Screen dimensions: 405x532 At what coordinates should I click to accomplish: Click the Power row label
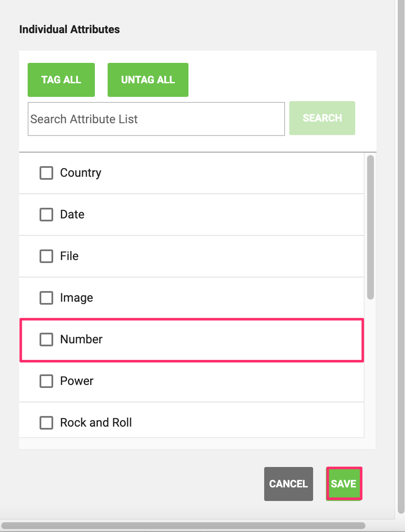tap(77, 381)
